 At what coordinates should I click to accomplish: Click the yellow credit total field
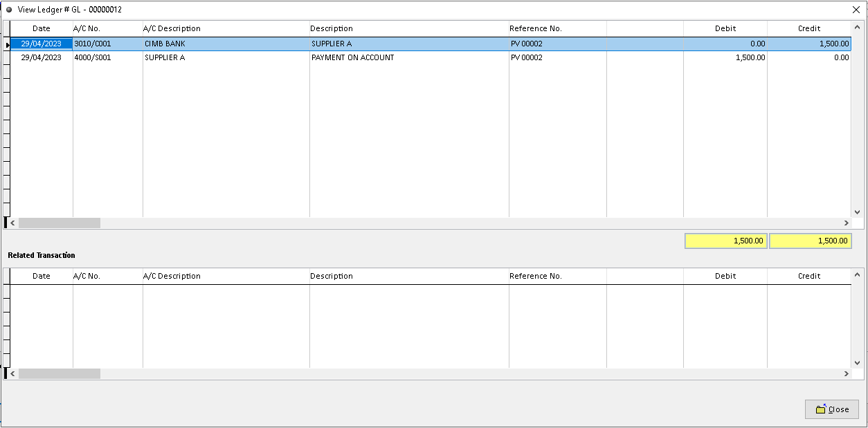pos(811,241)
